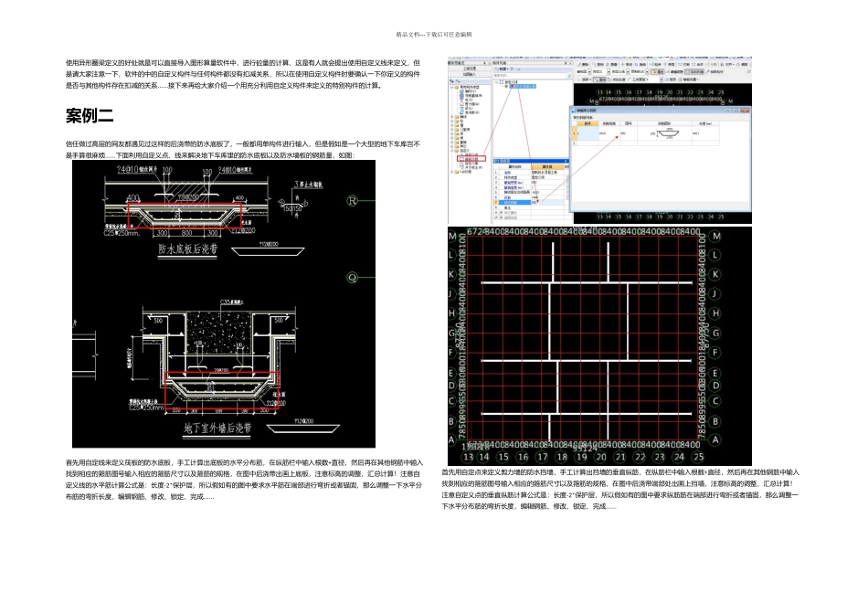Click the 拾取构件 toolbar icon
Screen dimensions: 868x614
pos(715,72)
